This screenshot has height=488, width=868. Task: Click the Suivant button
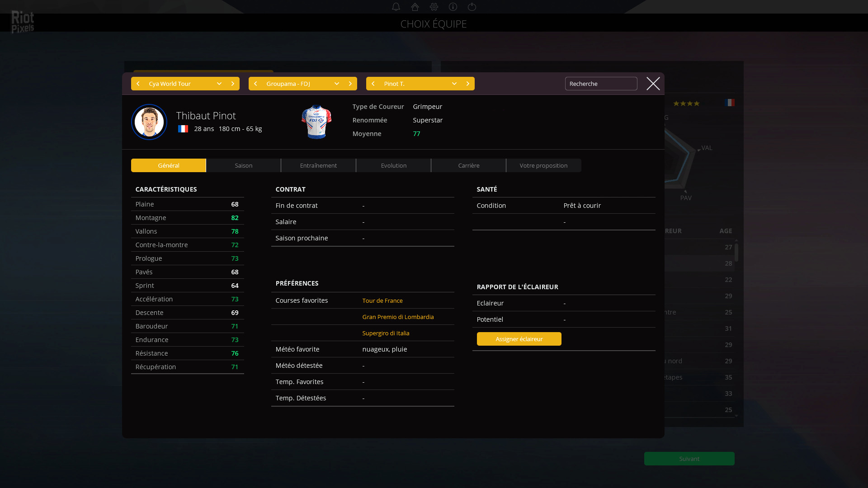(x=689, y=458)
